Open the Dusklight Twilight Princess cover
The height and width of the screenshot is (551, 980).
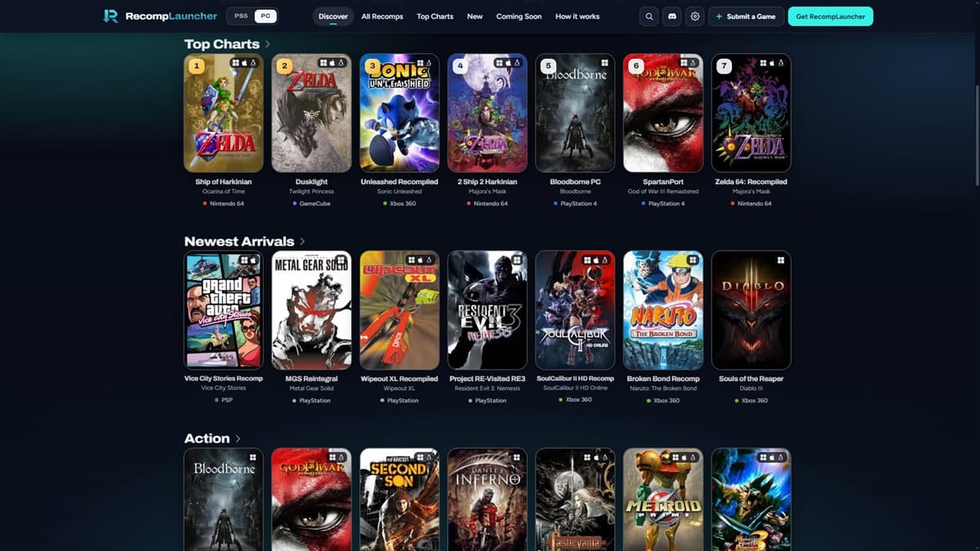311,113
